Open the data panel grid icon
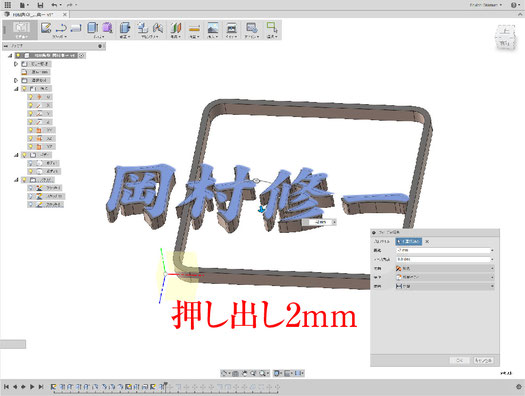 tap(7, 5)
